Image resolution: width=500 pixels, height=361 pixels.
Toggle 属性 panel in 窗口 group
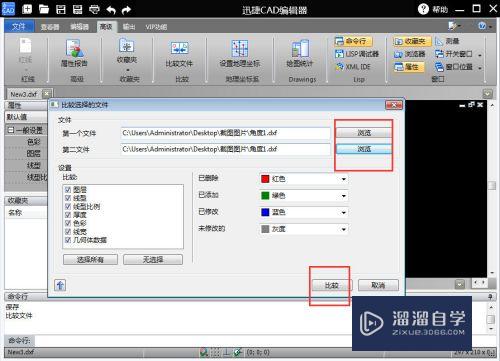click(409, 67)
